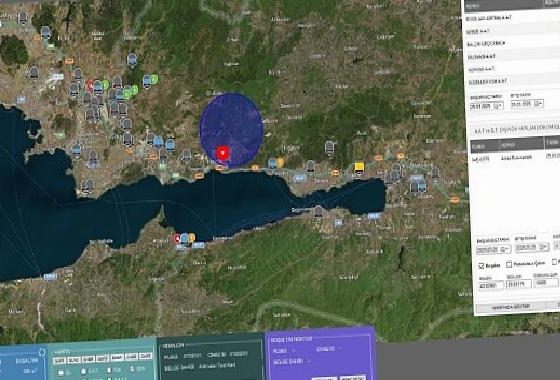
Task: Select the yellow square marker on the eastern coast
Action: pos(359,167)
